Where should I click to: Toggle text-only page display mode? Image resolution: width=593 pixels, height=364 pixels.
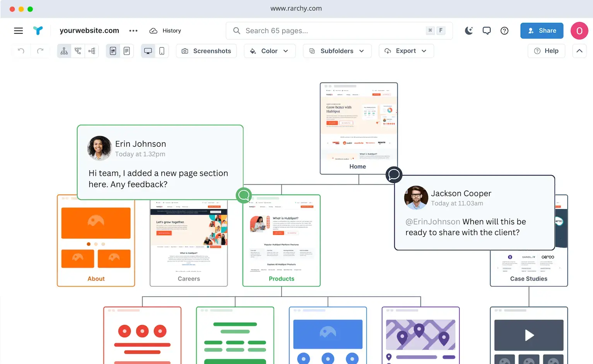[126, 51]
